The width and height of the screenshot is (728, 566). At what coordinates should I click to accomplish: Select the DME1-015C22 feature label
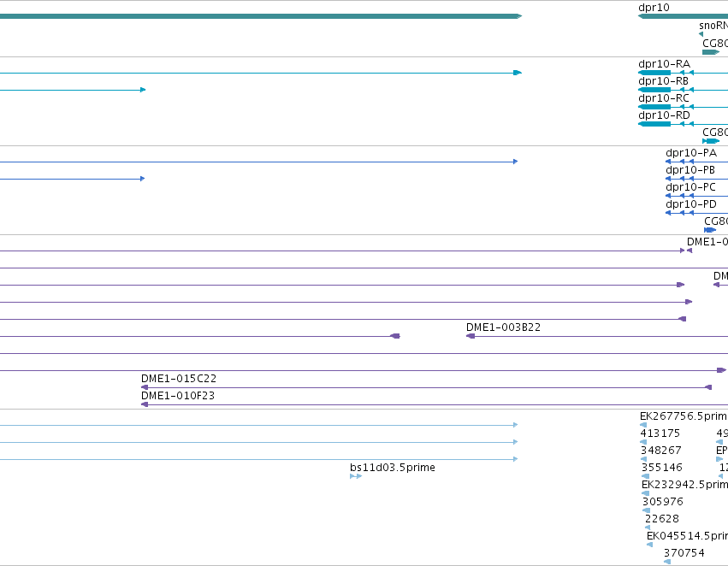click(179, 379)
